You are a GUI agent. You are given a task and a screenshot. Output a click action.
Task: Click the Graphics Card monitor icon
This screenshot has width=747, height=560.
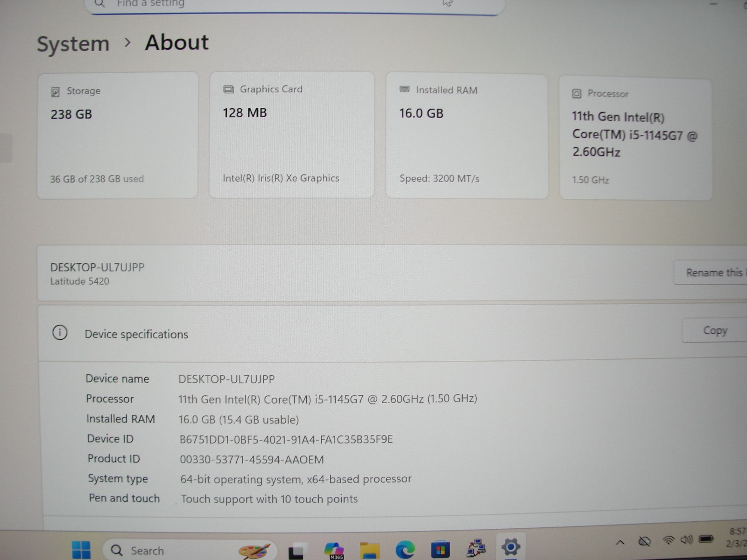pos(228,90)
